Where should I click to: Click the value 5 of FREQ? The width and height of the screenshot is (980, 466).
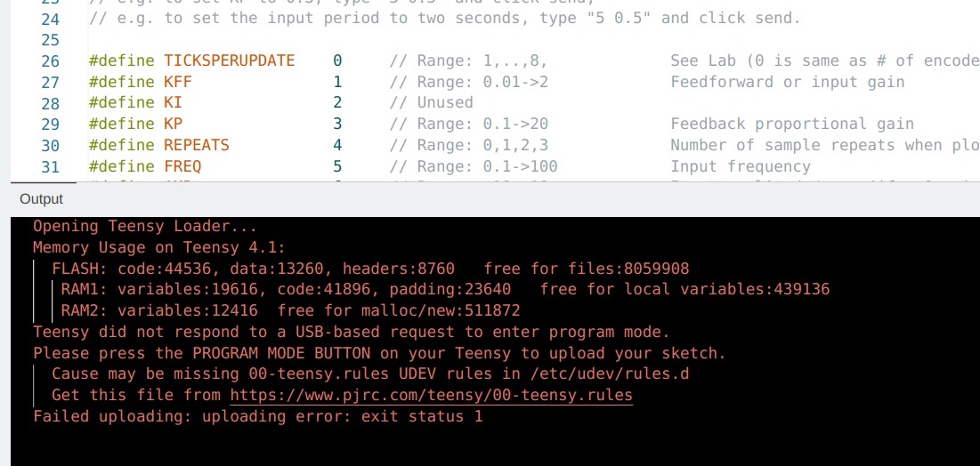click(337, 166)
